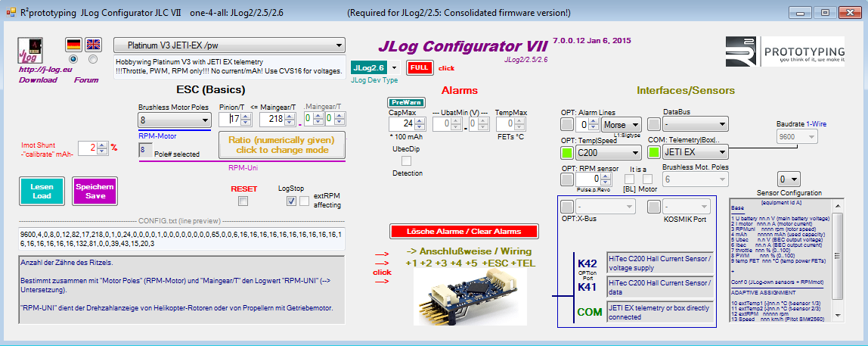The height and width of the screenshot is (346, 868).
Task: Click the Pole# selected value box
Action: coord(146,150)
